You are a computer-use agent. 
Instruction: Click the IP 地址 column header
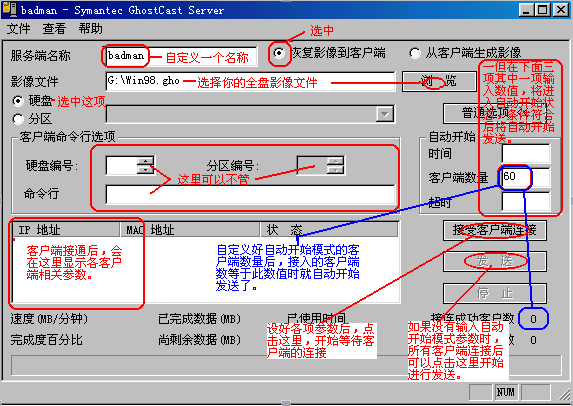pos(66,230)
